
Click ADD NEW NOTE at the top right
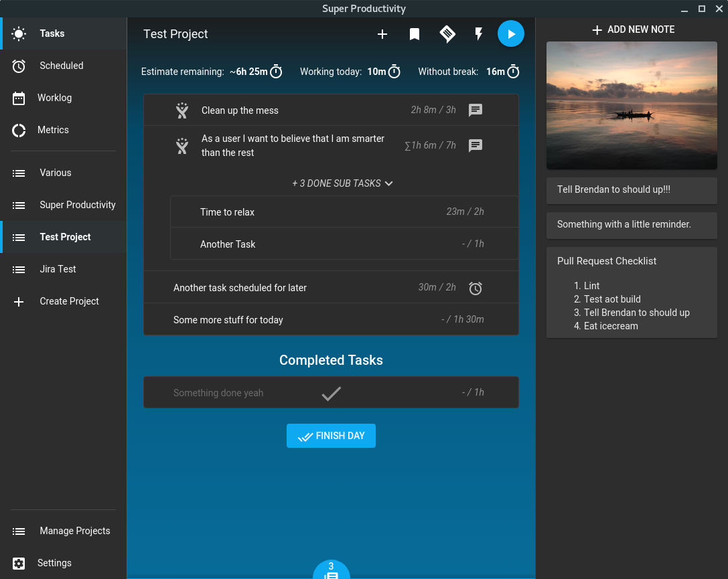632,29
